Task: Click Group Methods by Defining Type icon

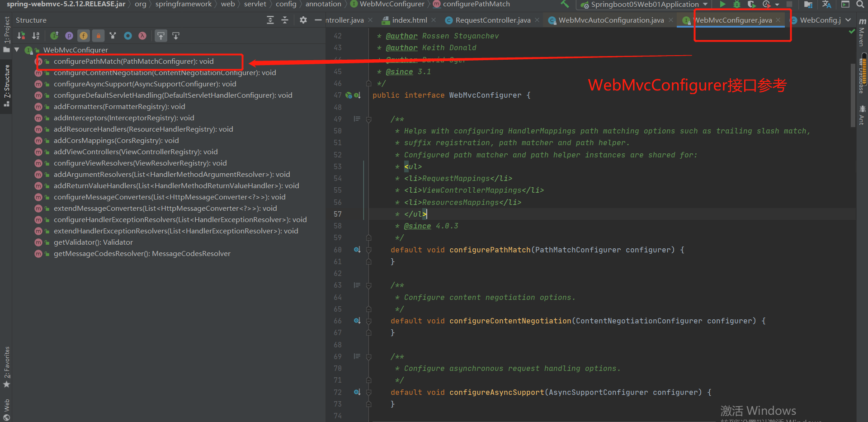Action: 113,36
